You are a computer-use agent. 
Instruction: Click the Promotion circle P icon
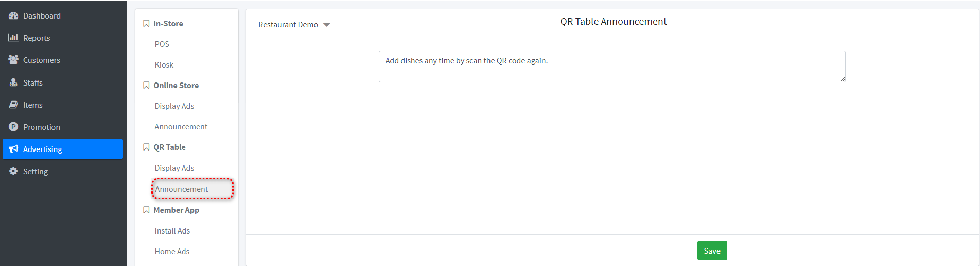point(13,127)
